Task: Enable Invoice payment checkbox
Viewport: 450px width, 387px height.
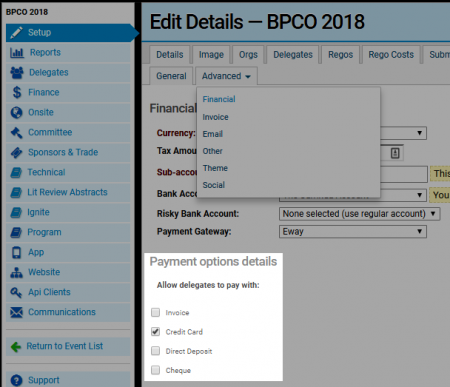Action: tap(155, 312)
